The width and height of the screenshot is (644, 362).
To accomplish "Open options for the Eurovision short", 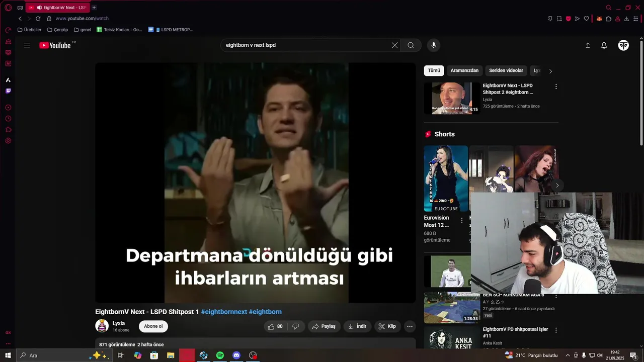I will [462, 220].
